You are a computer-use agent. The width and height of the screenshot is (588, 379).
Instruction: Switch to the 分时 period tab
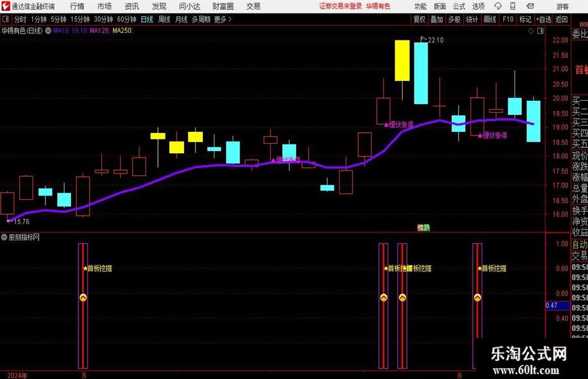coord(20,19)
